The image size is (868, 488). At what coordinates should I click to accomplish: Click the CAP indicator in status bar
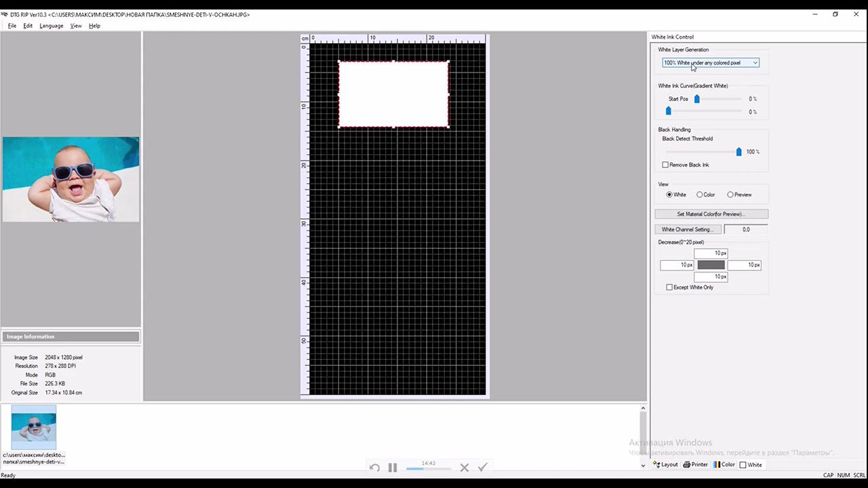pos(828,475)
